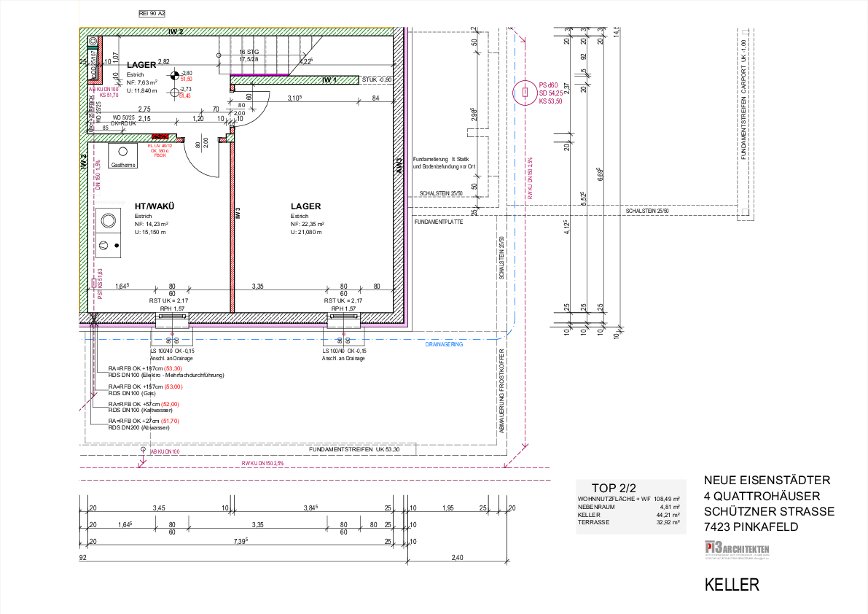868x614 pixels.
Task: Click '7423 PINKAFELD' address line
Action: pyautogui.click(x=751, y=527)
